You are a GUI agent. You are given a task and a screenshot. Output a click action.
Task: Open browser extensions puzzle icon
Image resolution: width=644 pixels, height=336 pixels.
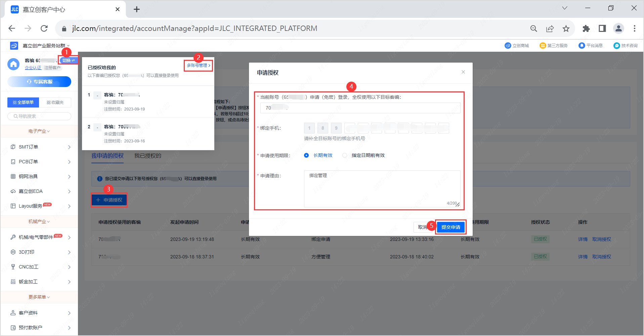tap(586, 29)
